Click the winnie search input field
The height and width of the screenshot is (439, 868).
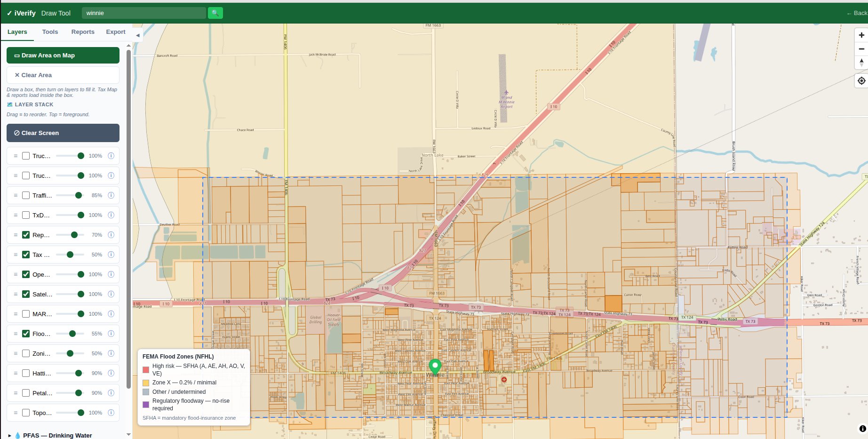pos(144,13)
